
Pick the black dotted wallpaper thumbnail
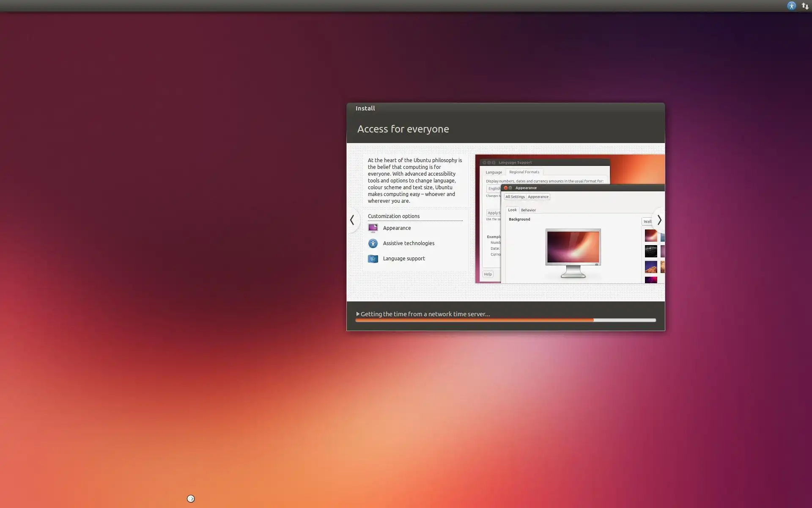coord(650,251)
